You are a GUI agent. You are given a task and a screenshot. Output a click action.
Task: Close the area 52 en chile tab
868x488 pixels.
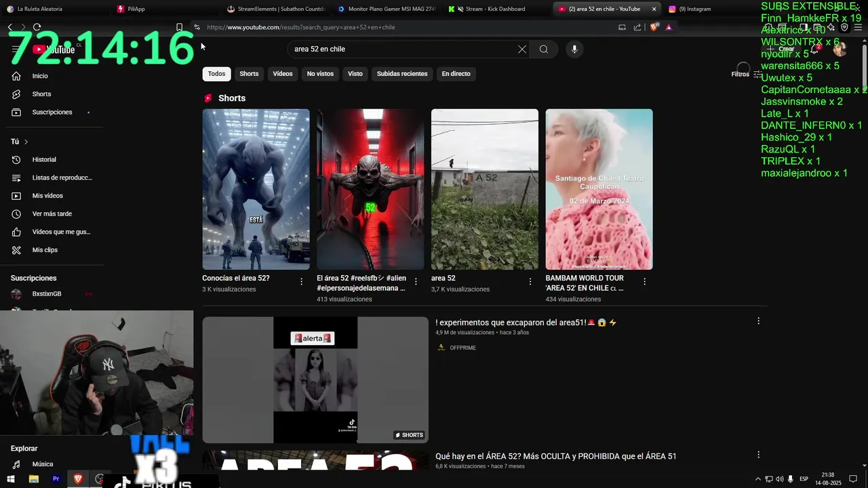tap(654, 9)
